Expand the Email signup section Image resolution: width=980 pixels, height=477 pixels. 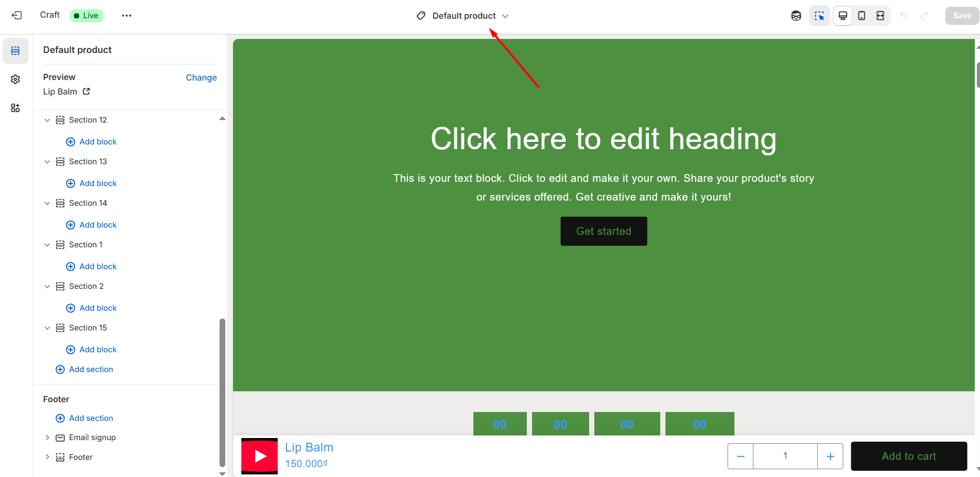[x=47, y=438]
